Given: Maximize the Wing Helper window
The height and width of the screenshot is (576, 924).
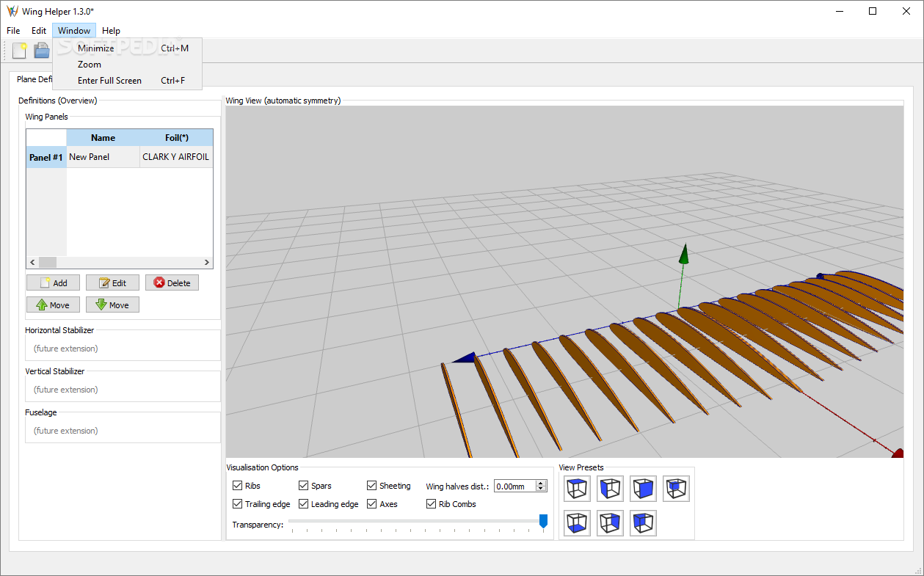Looking at the screenshot, I should click(x=873, y=11).
